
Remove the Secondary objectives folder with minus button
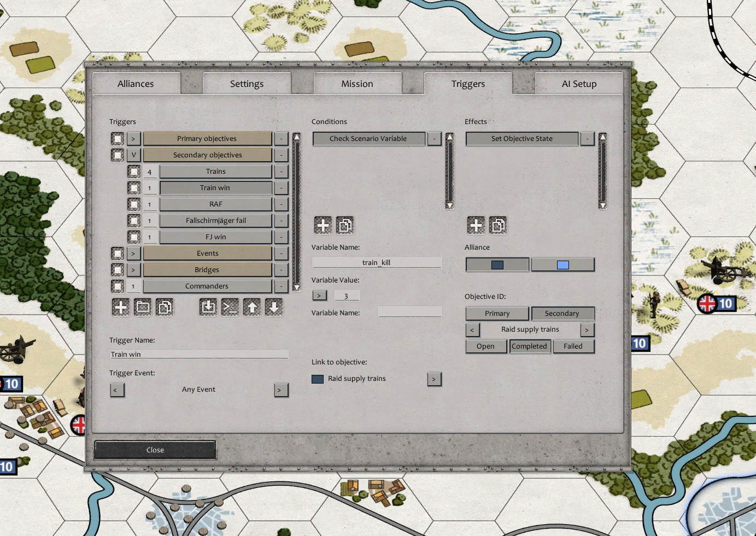(281, 155)
